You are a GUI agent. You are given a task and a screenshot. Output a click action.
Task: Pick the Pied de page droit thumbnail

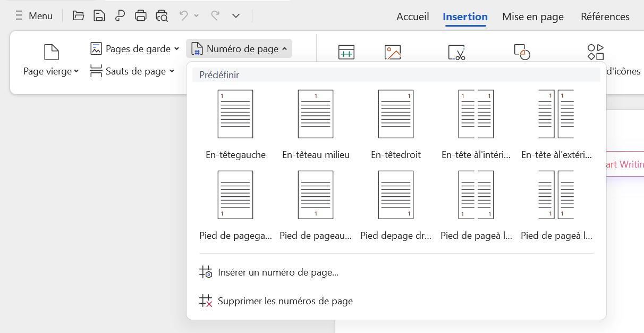coord(396,195)
